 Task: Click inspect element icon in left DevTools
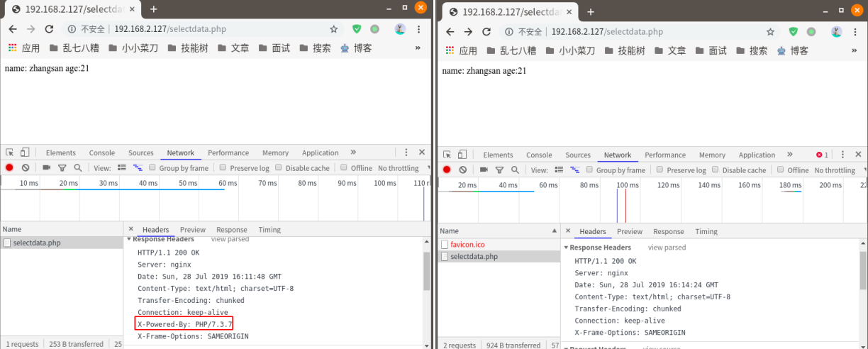(x=10, y=153)
